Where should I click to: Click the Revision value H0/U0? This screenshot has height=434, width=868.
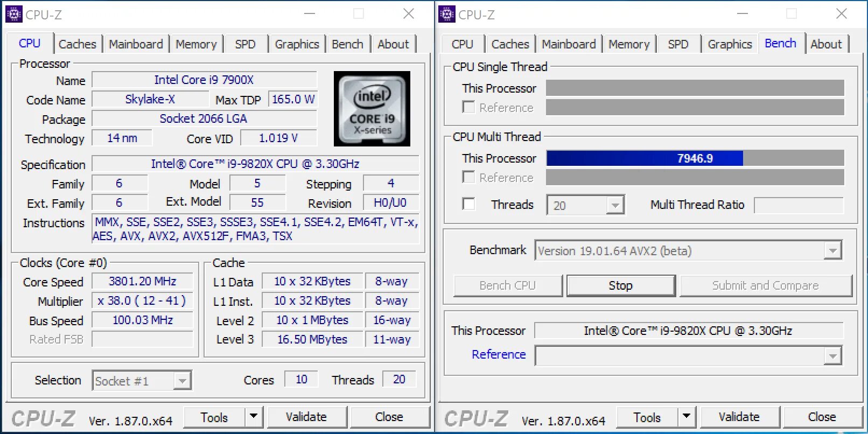(390, 202)
